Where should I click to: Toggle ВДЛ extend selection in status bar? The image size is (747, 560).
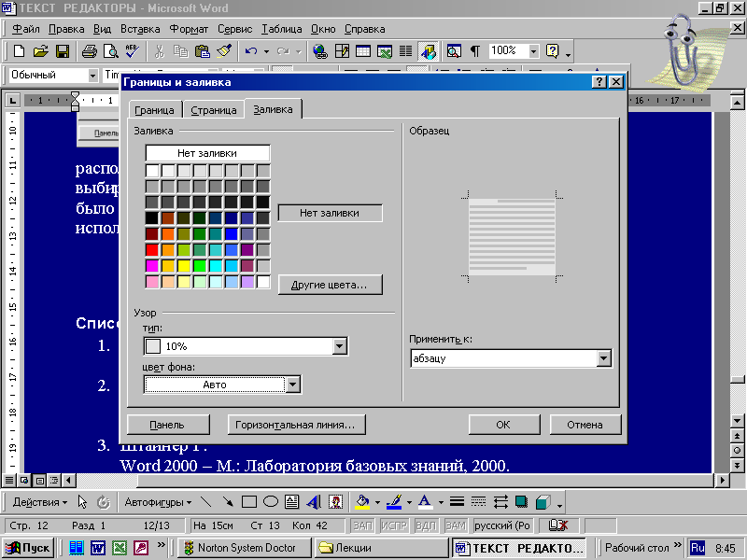426,525
